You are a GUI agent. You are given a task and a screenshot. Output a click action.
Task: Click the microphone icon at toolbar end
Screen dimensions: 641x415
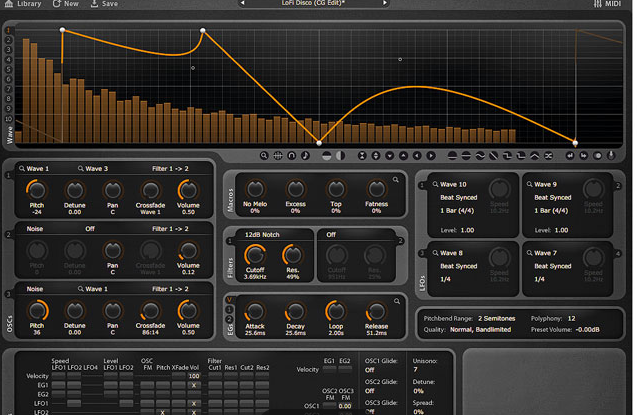pos(611,155)
